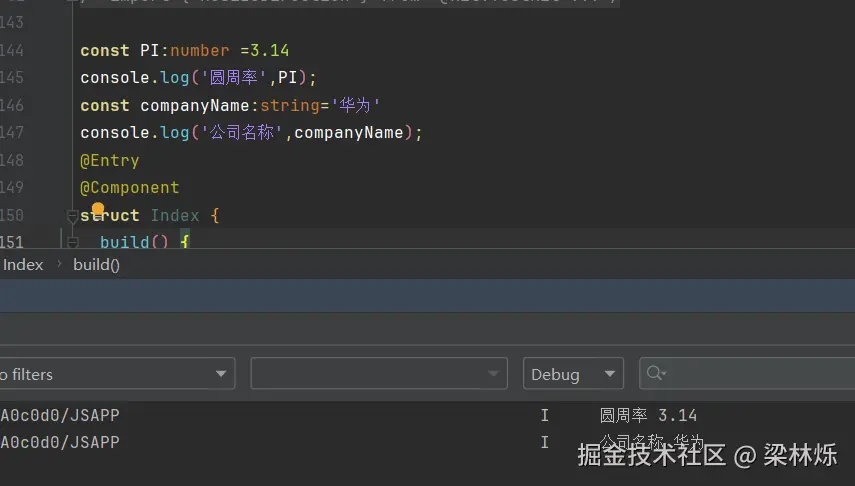Viewport: 855px width, 486px height.
Task: Collapse the struct Index code fold
Action: (x=72, y=216)
